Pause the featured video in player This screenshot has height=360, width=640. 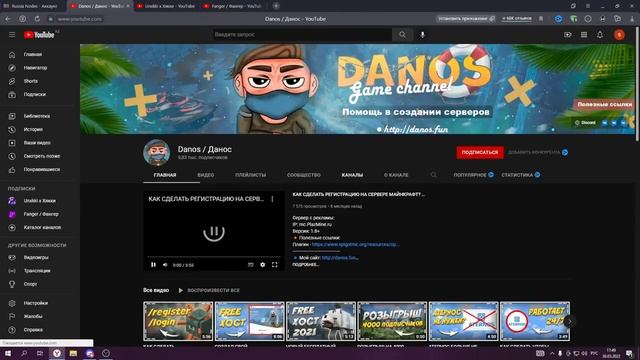[153, 265]
